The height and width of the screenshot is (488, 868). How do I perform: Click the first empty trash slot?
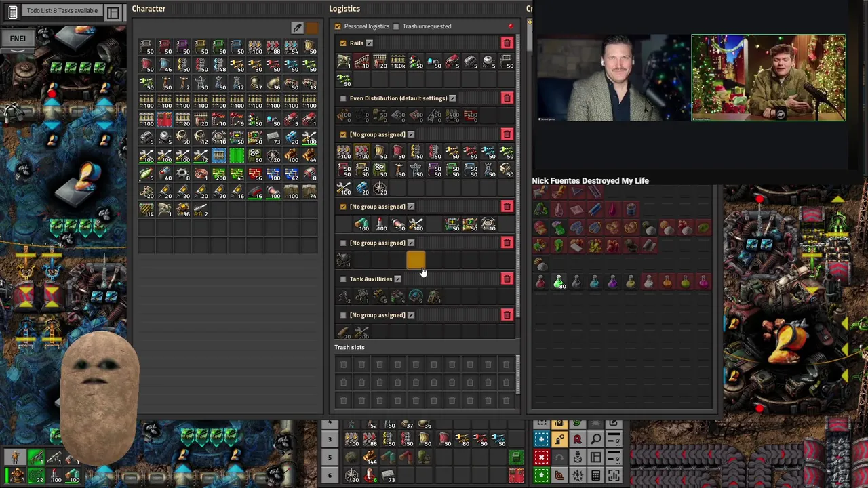[x=344, y=365]
